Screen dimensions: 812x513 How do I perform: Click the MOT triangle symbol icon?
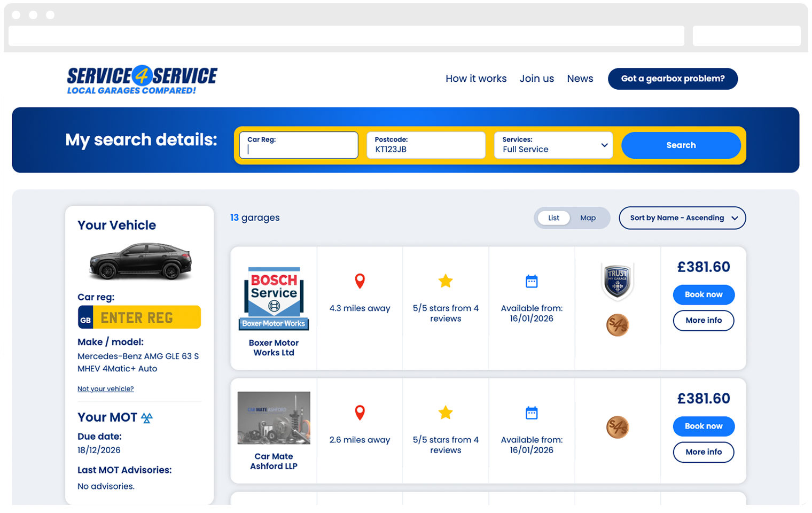click(x=147, y=418)
